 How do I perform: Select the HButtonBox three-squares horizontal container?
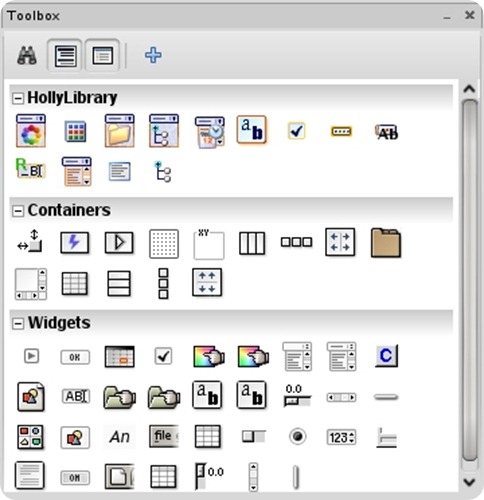296,242
